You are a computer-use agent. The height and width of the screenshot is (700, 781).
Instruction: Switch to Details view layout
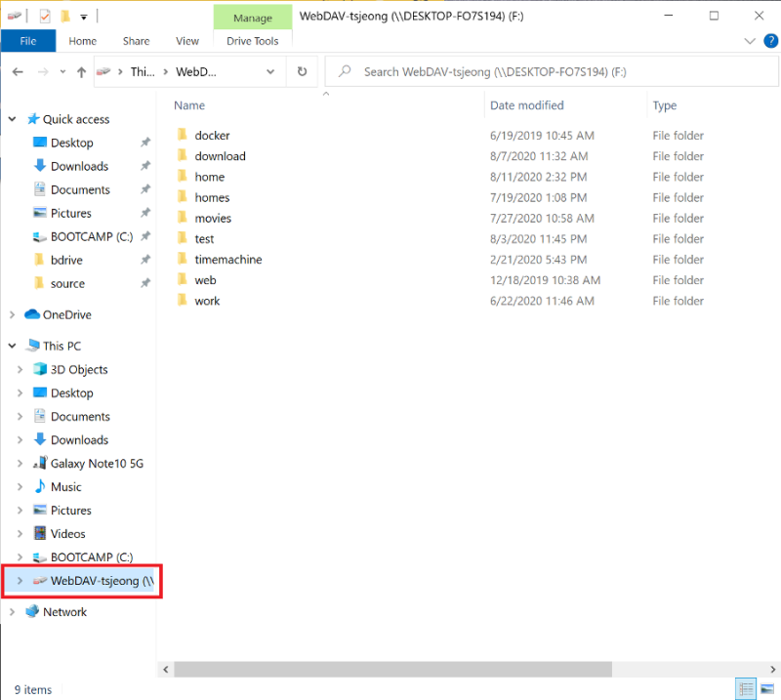click(746, 689)
